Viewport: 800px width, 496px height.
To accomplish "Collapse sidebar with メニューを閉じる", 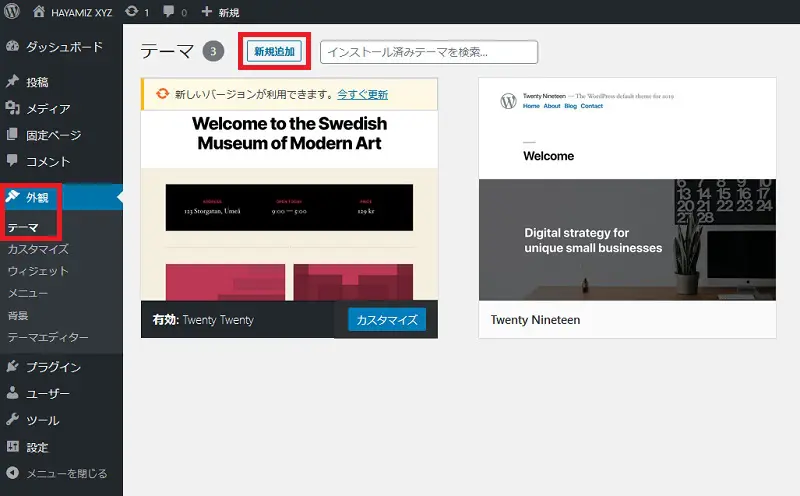I will [66, 473].
